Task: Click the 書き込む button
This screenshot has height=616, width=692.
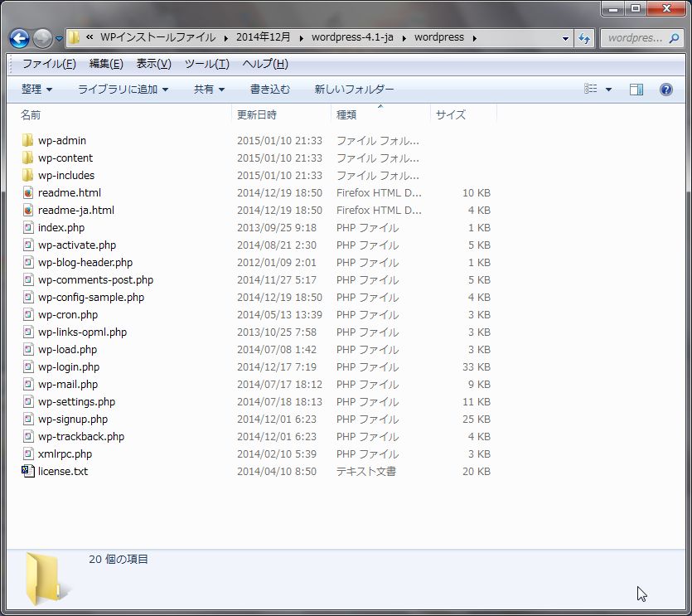Action: [270, 90]
